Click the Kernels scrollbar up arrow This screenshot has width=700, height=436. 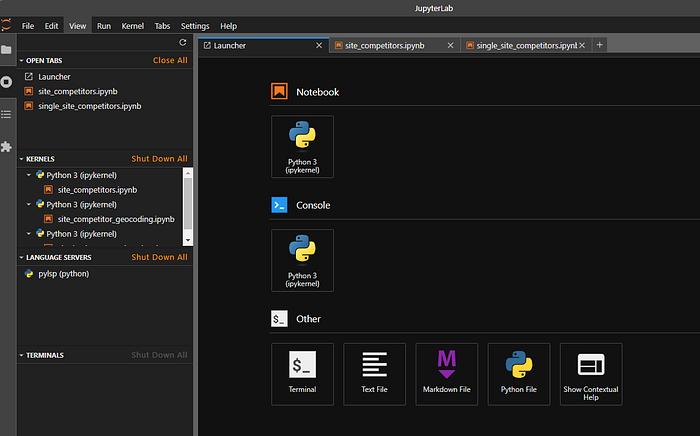pyautogui.click(x=188, y=173)
